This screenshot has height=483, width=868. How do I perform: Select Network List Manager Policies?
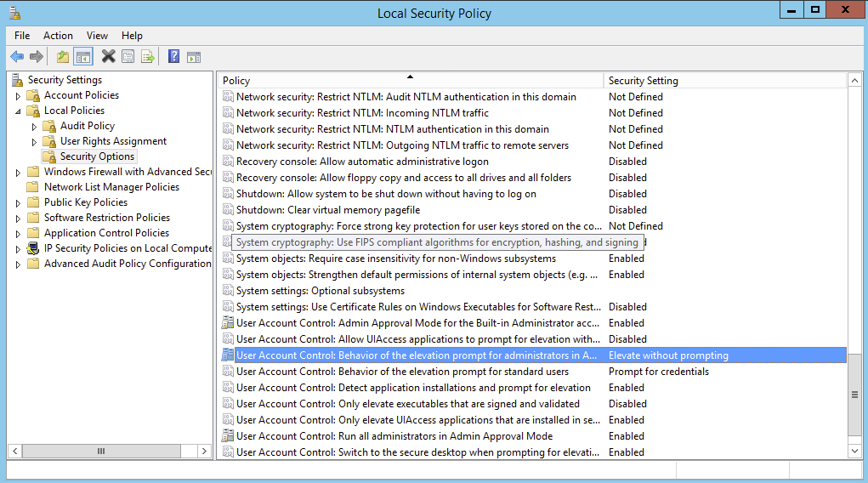point(111,187)
